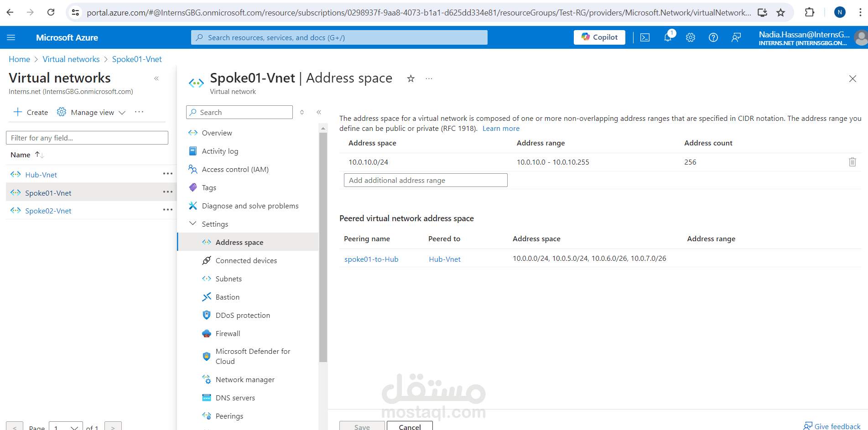
Task: Click Virtual networks breadcrumb link
Action: click(71, 59)
